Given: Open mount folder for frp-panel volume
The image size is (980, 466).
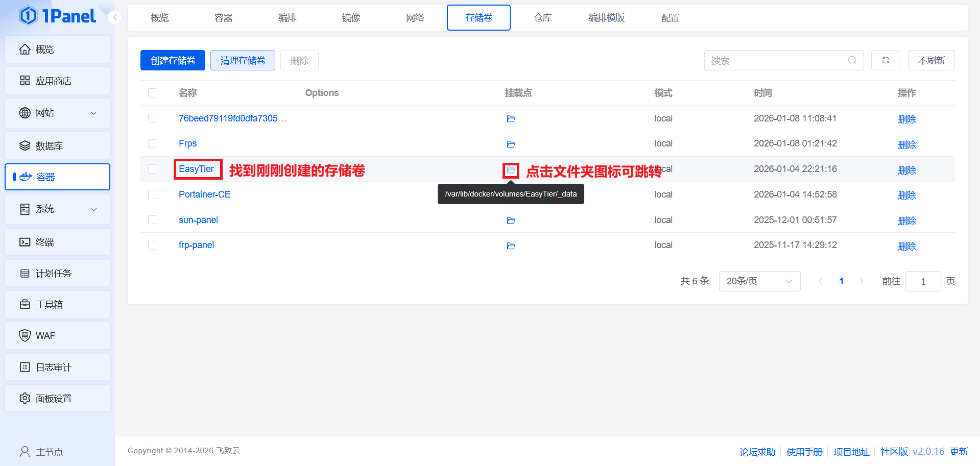Looking at the screenshot, I should pyautogui.click(x=511, y=246).
